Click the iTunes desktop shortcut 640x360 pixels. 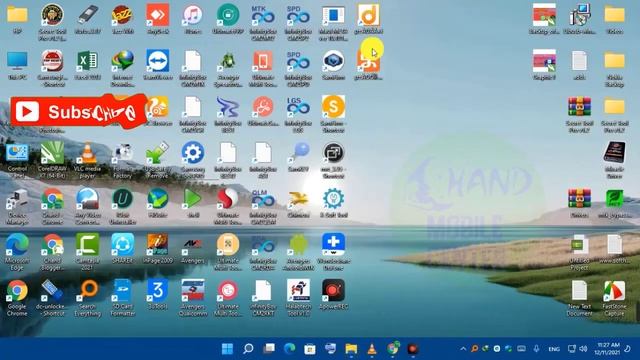(x=193, y=19)
